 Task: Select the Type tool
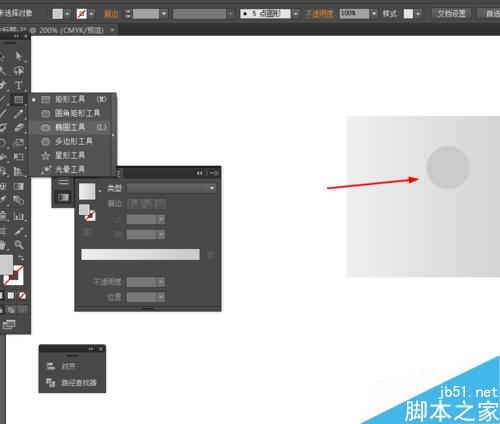[x=19, y=85]
